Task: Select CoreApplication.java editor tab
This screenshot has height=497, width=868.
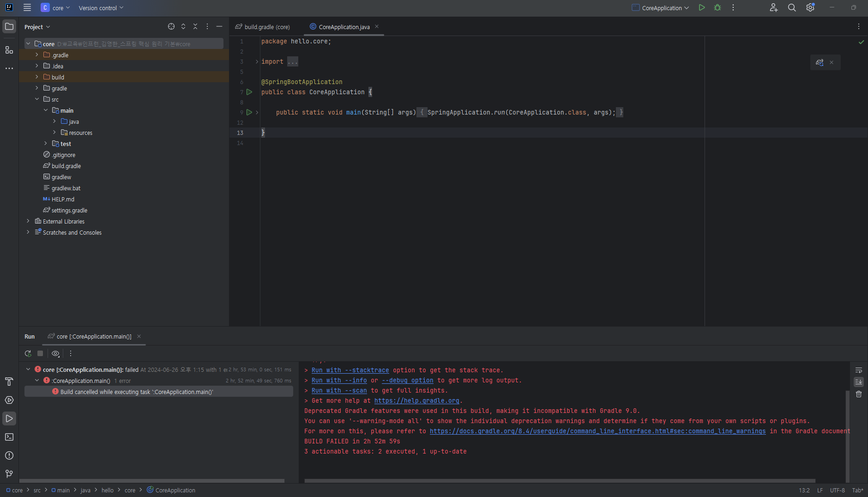Action: (x=344, y=27)
